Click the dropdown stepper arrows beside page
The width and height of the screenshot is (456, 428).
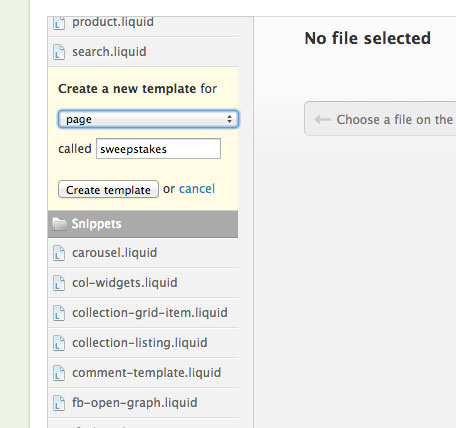pyautogui.click(x=229, y=119)
